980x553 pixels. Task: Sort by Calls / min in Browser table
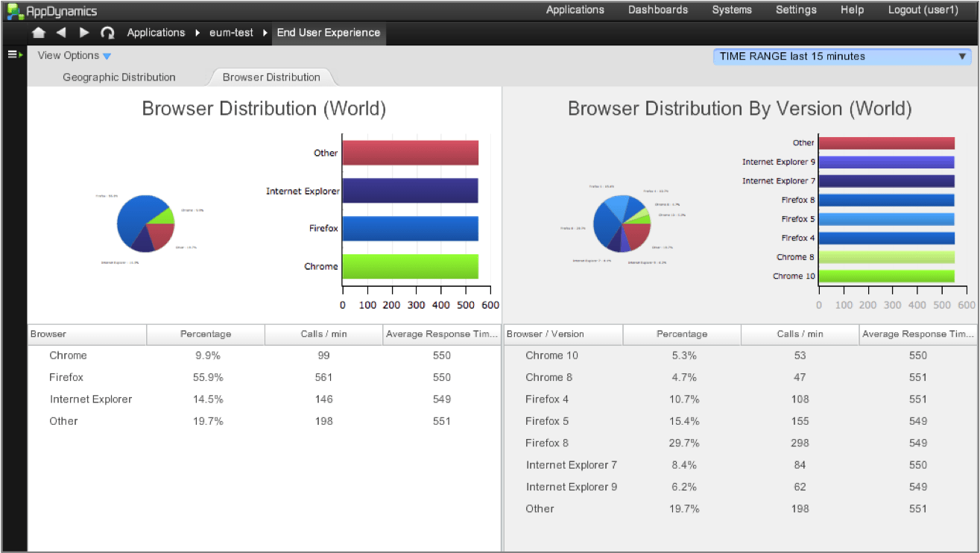coord(323,335)
